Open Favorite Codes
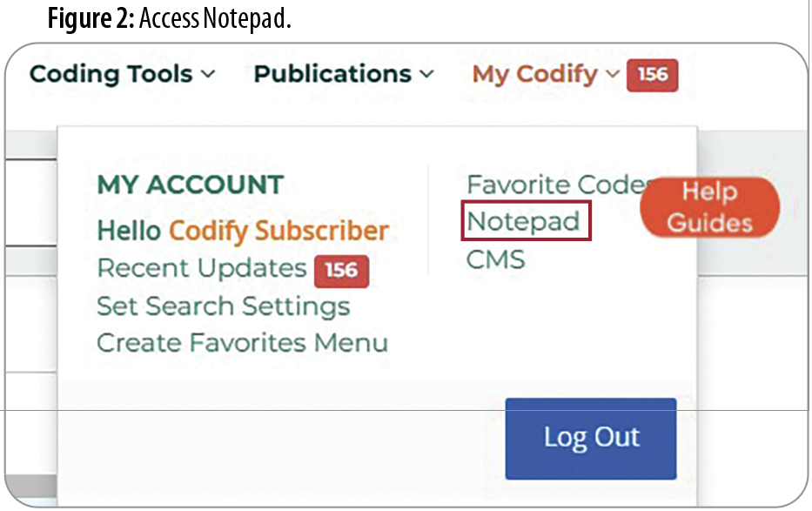The height and width of the screenshot is (511, 812). point(559,185)
